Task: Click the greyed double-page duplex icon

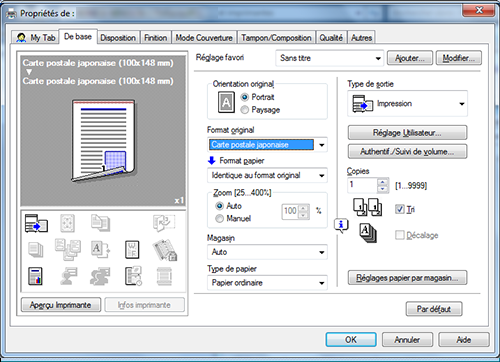Action: [100, 223]
